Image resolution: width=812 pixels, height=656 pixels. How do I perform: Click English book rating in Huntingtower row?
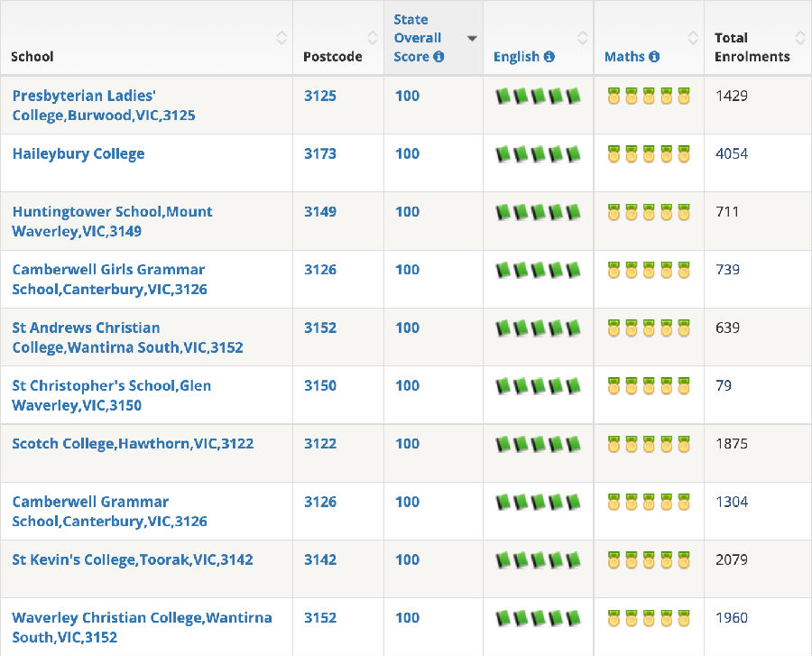point(538,212)
